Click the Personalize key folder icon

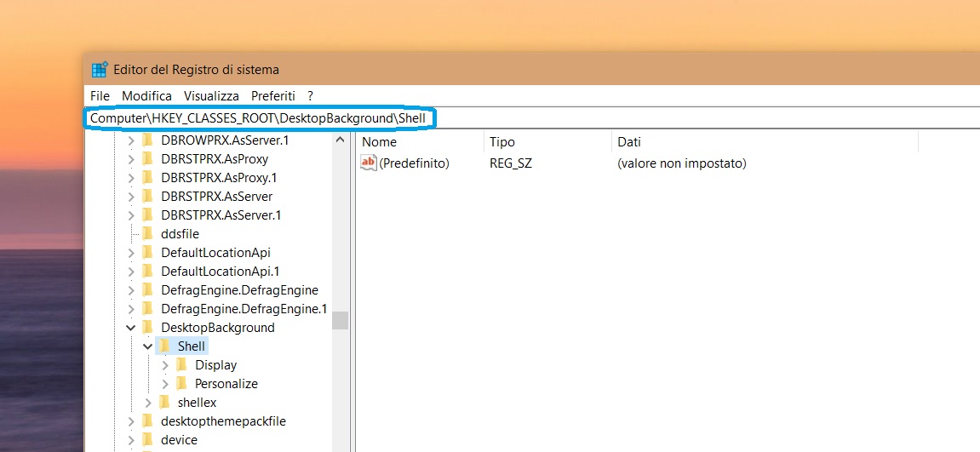pyautogui.click(x=182, y=383)
